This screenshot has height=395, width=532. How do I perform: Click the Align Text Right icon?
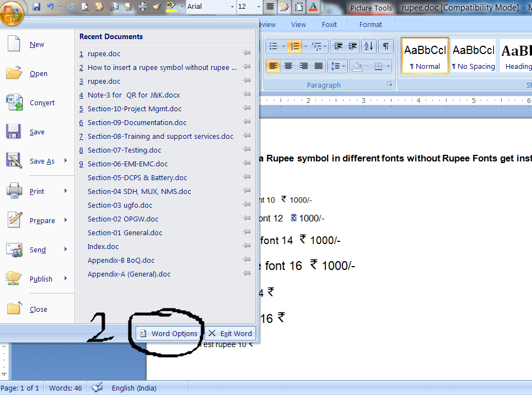pos(303,66)
